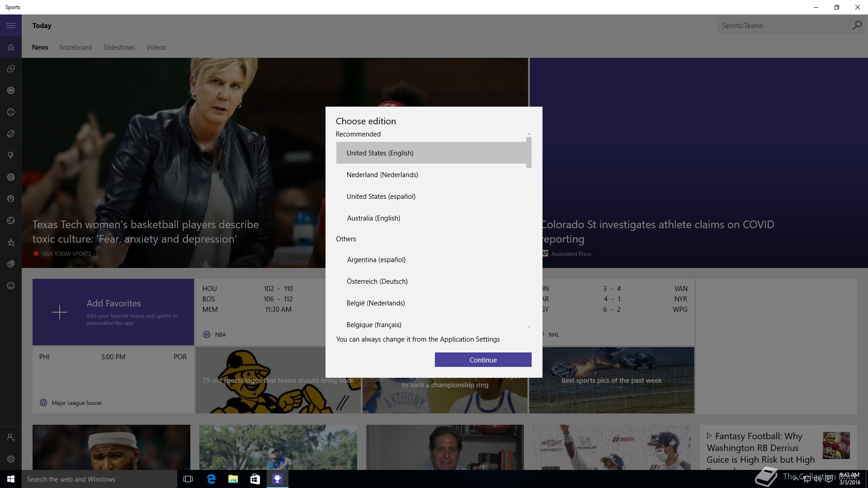Click the NBA league basketball icon
Viewport: 868px width, 488px height.
(207, 334)
